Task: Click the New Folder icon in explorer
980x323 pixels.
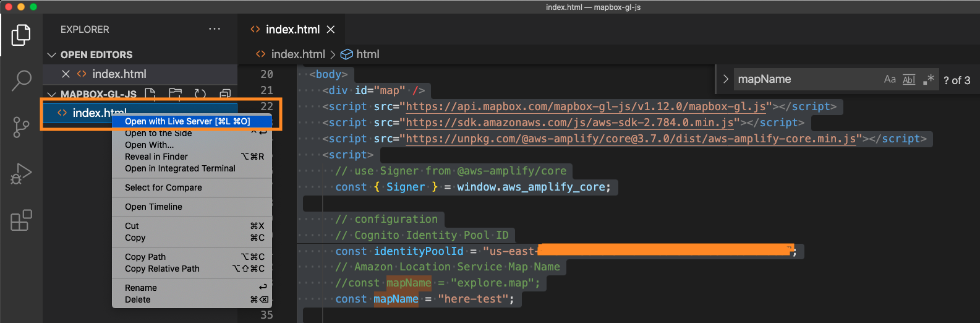Action: pos(176,94)
